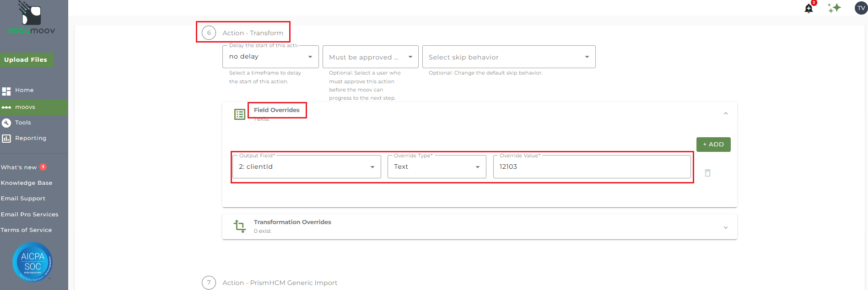Delete the clientId field override
Viewport: 868px width, 290px height.
[707, 173]
